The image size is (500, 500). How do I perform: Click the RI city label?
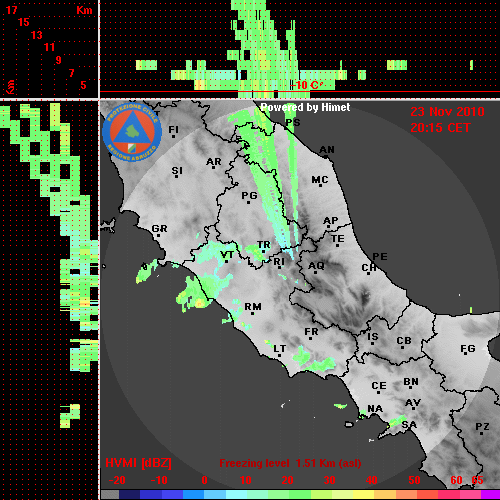tap(279, 262)
